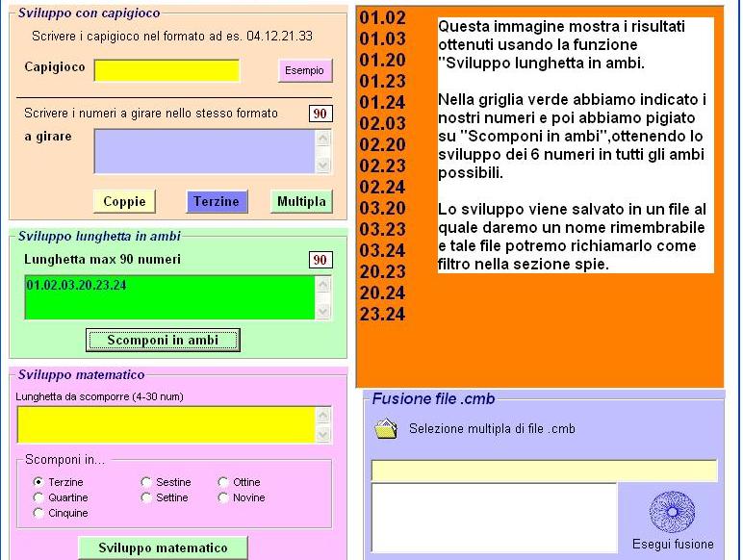This screenshot has height=560, width=743.
Task: Click the Sviluppo matematico button
Action: point(163,547)
